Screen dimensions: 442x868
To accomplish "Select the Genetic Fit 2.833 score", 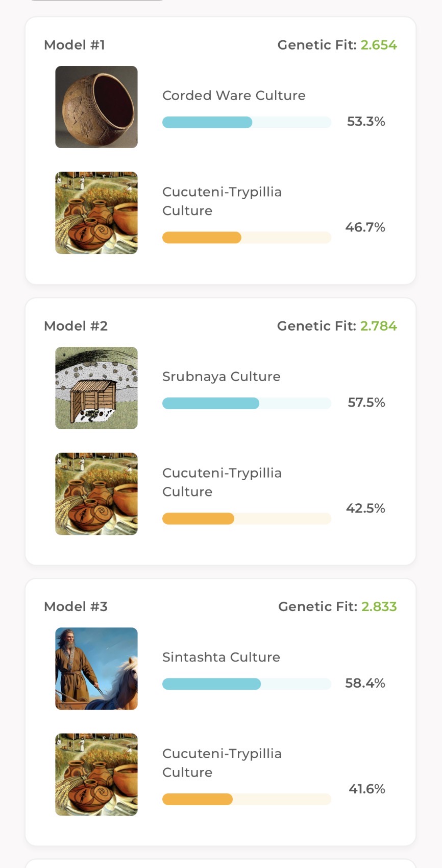I will [x=379, y=606].
